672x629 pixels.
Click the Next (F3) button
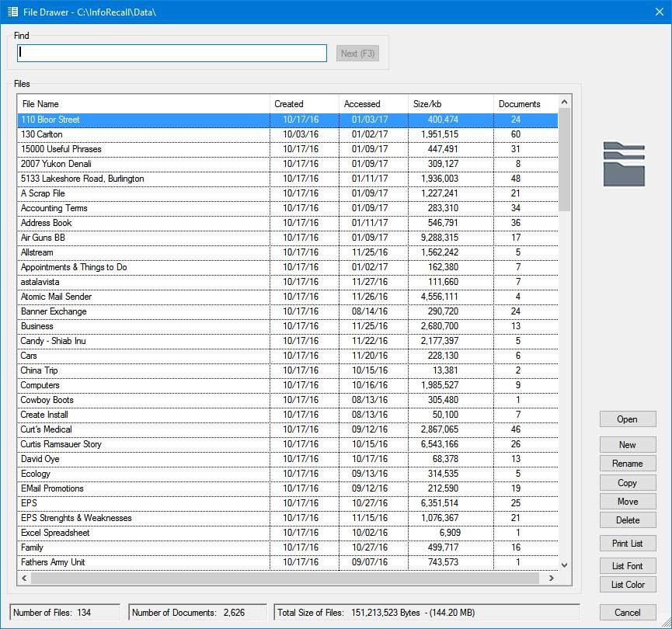(x=357, y=54)
